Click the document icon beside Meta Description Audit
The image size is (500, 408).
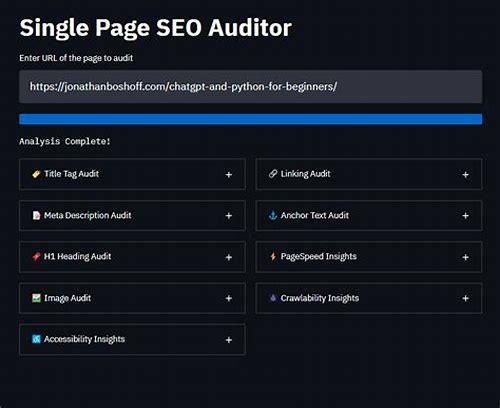click(36, 215)
